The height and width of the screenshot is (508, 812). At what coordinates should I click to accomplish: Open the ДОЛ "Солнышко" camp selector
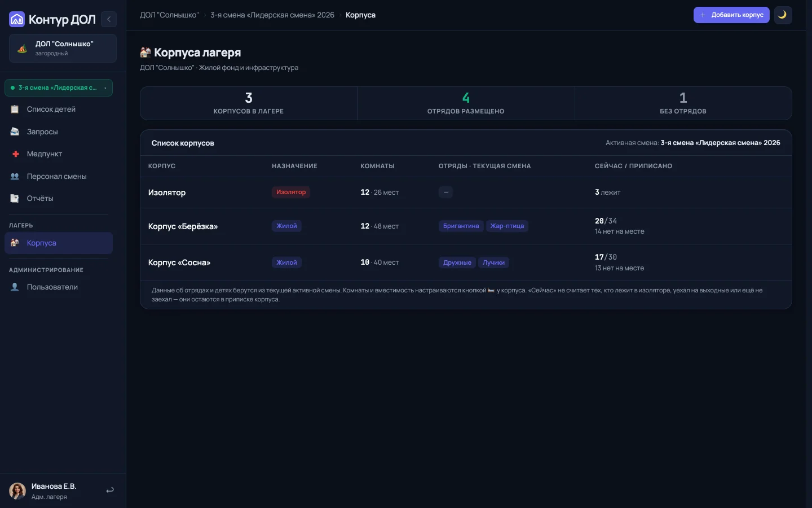pyautogui.click(x=63, y=48)
